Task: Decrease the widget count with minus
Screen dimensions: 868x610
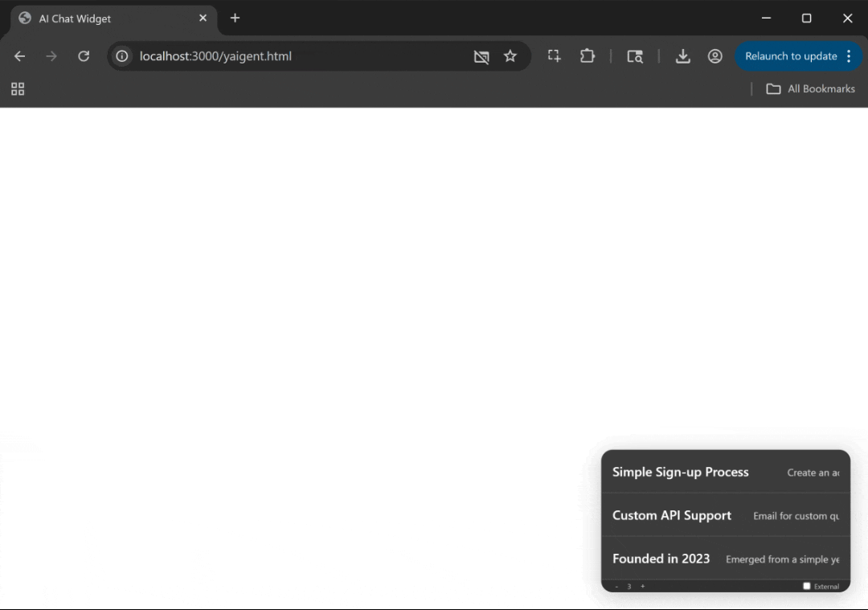Action: (616, 586)
